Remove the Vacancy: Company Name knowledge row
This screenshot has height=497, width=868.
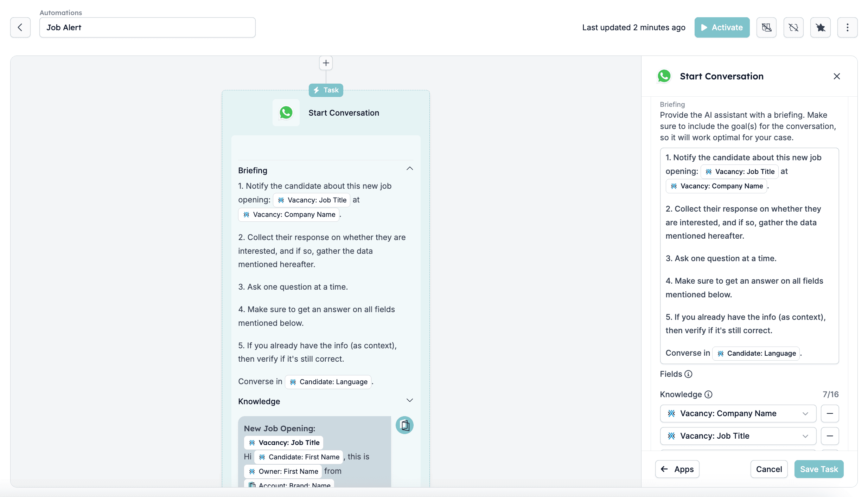[x=830, y=414]
